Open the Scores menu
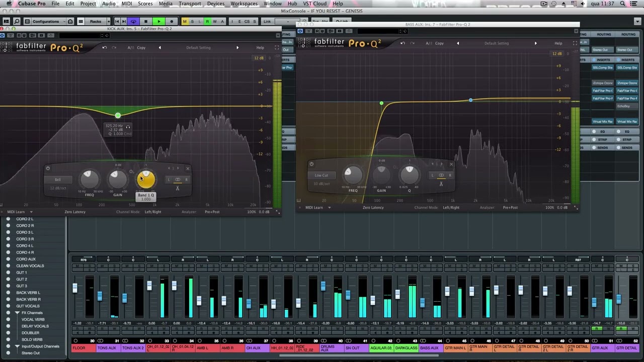Image resolution: width=644 pixels, height=362 pixels. [145, 4]
